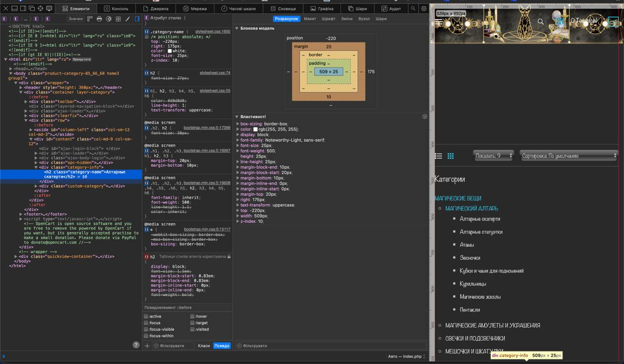Viewport: 624px width, 364px height.
Task: Toggle the paint flashing brush icon
Action: pyautogui.click(x=128, y=19)
